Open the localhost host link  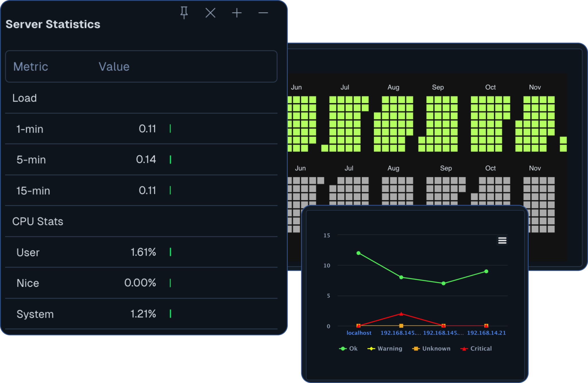coord(359,333)
